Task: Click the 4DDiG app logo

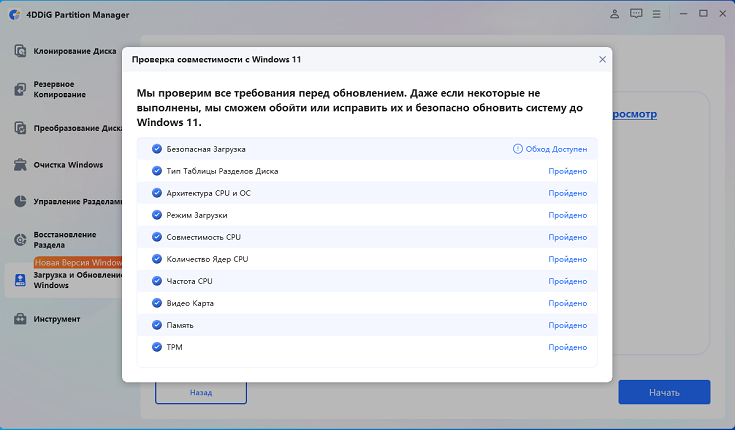Action: (15, 15)
